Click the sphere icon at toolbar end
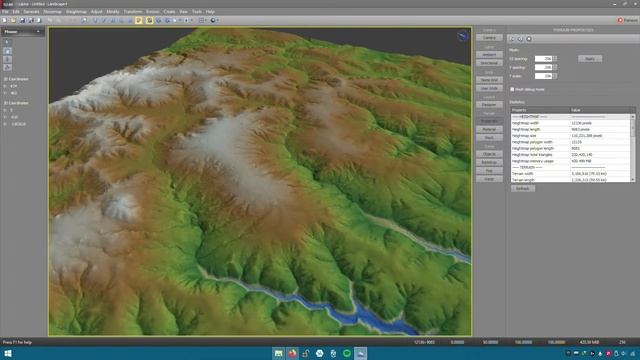640x360 pixels. (x=213, y=20)
